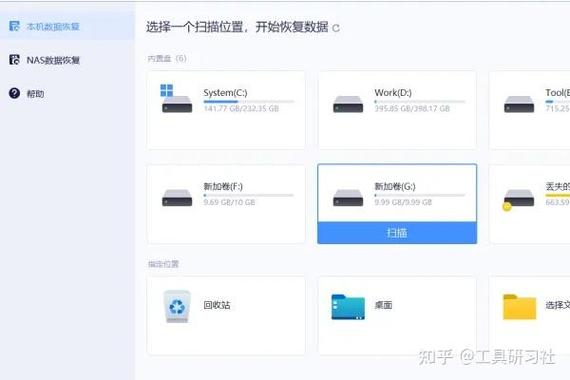Click the 新加卷(G:) drive label
This screenshot has height=380, width=570.
[395, 187]
